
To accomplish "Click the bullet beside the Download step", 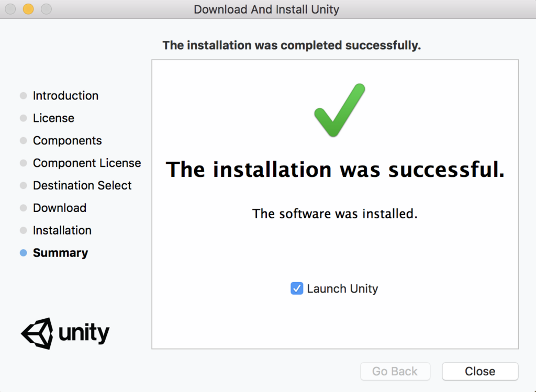I will pos(23,208).
